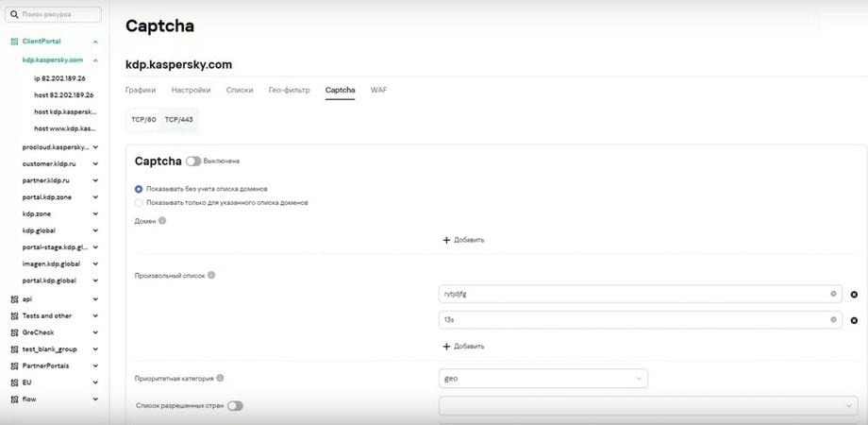Open the Списки tab
The image size is (868, 425).
click(240, 91)
